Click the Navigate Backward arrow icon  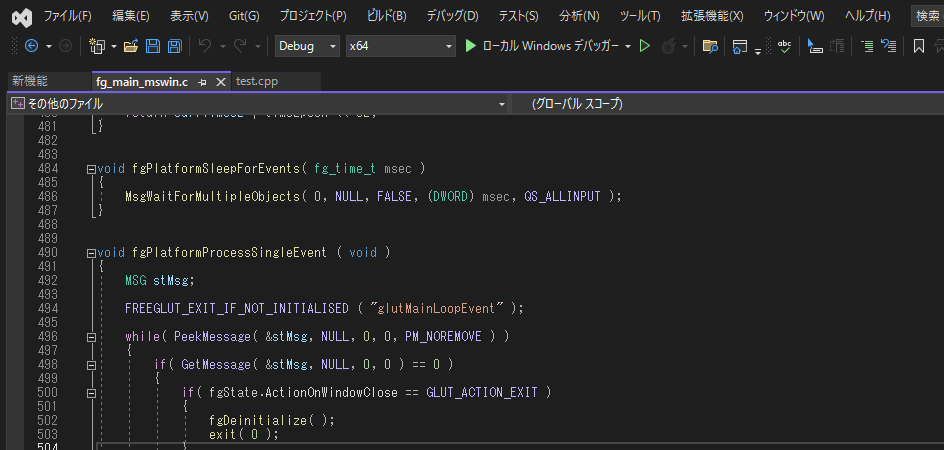click(30, 46)
